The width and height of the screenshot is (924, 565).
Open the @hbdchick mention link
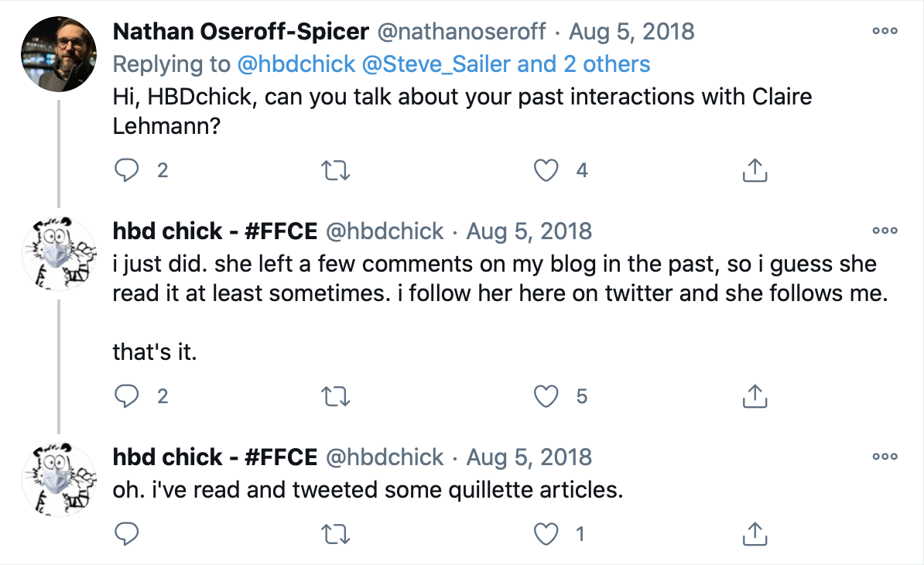coord(296,63)
